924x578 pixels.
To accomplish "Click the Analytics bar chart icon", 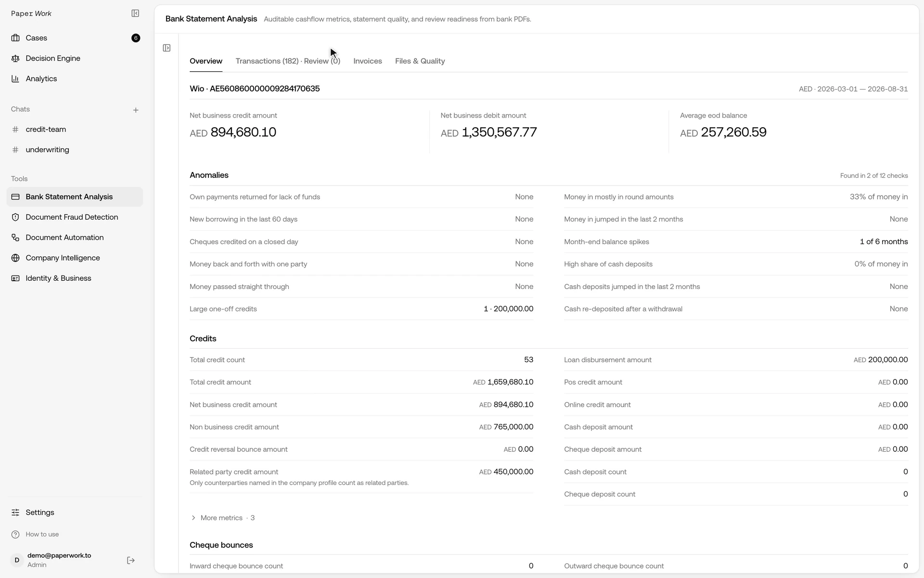I will (15, 79).
